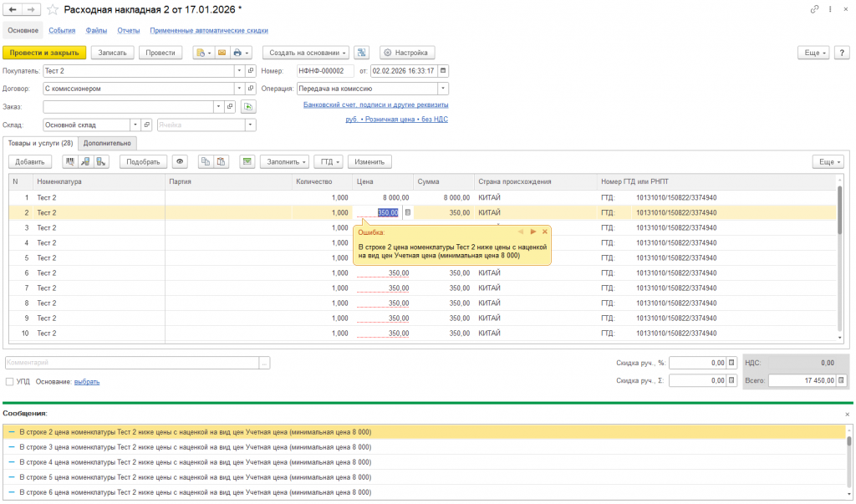
Task: Expand the Заполнить menu button
Action: (284, 161)
